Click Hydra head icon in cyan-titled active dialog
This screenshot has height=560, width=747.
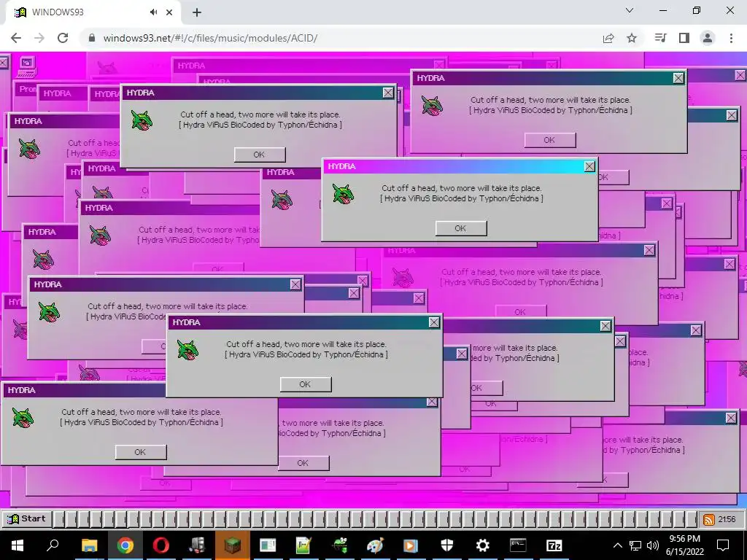(x=343, y=194)
